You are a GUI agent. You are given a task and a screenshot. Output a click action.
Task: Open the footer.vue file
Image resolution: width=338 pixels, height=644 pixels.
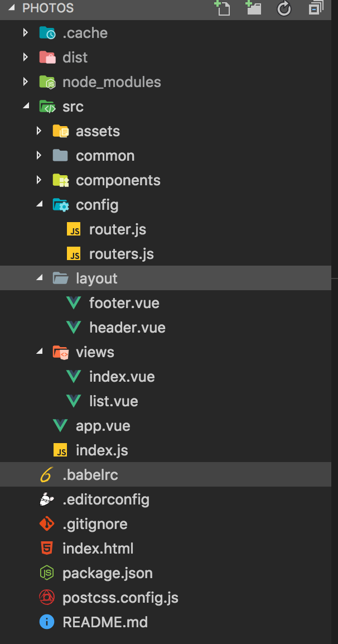tap(124, 302)
